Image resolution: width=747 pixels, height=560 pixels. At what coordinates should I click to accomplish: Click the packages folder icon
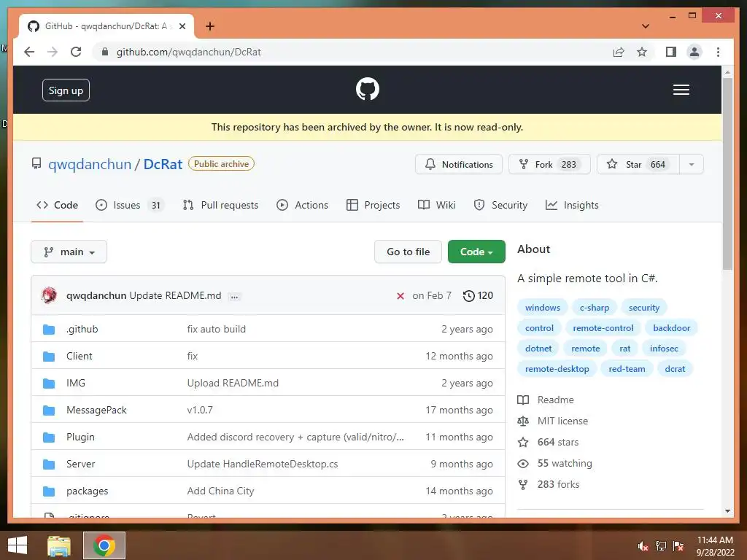pos(49,491)
